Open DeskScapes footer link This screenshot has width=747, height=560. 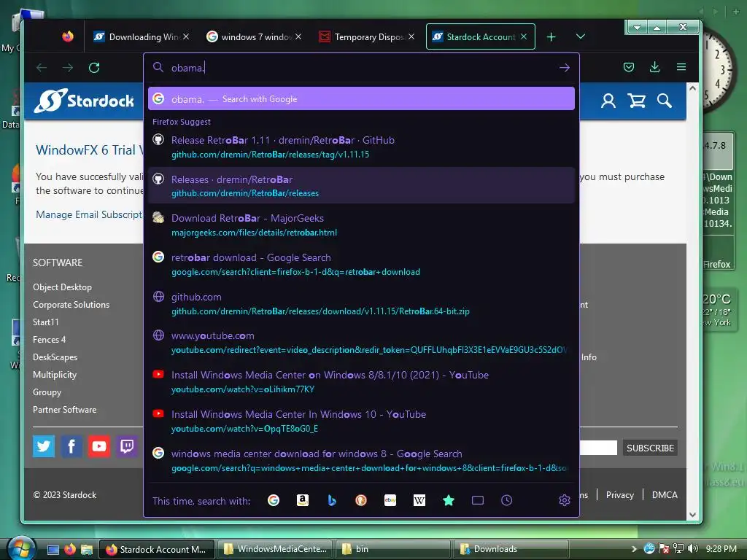pyautogui.click(x=55, y=357)
